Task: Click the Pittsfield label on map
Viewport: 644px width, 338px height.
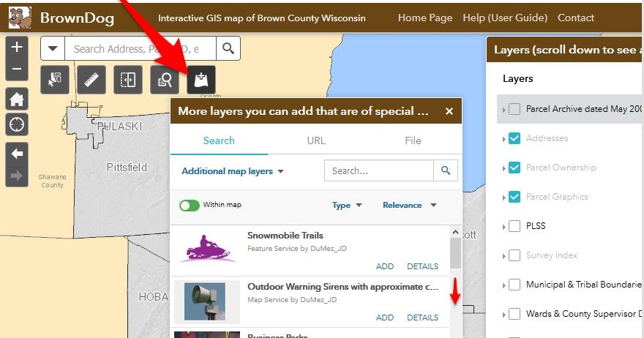Action: coord(127,167)
